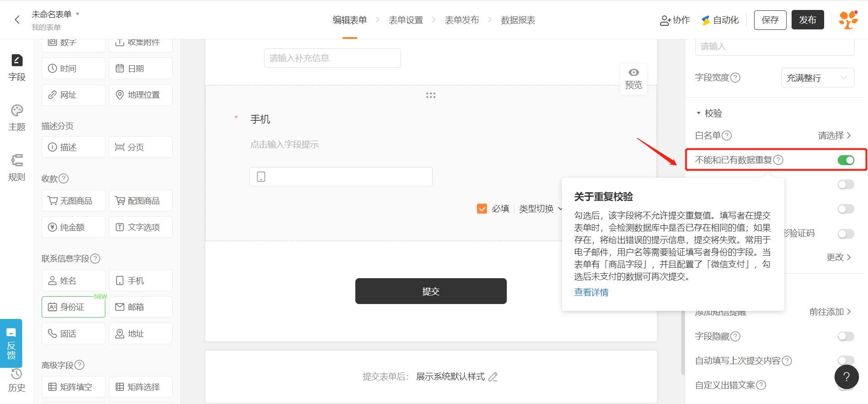Open the 协作 collaboration option
Screen dimensions: 868x404
(x=675, y=20)
